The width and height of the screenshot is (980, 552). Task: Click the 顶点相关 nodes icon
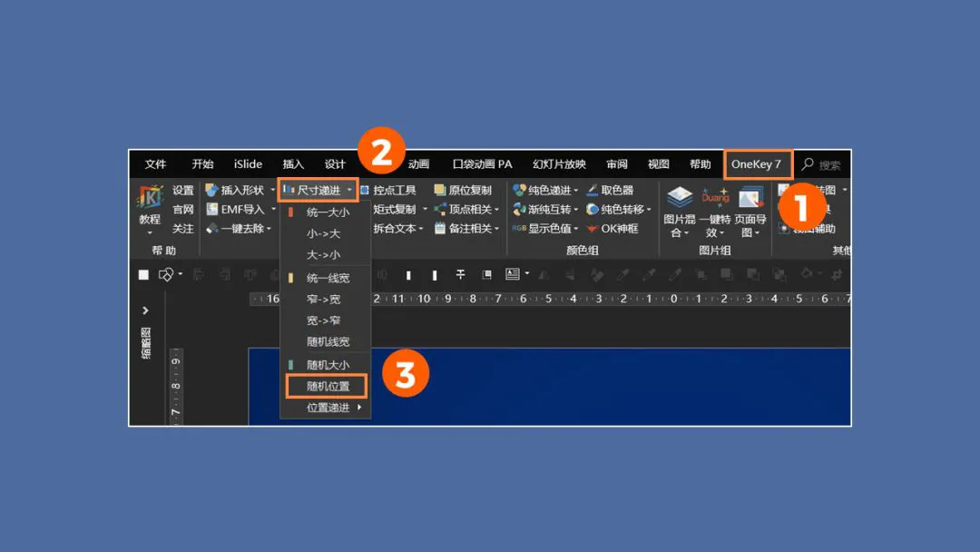[x=440, y=209]
